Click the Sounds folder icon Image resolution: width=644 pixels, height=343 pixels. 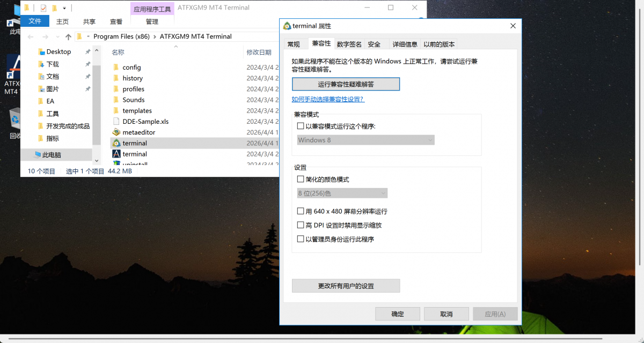116,100
